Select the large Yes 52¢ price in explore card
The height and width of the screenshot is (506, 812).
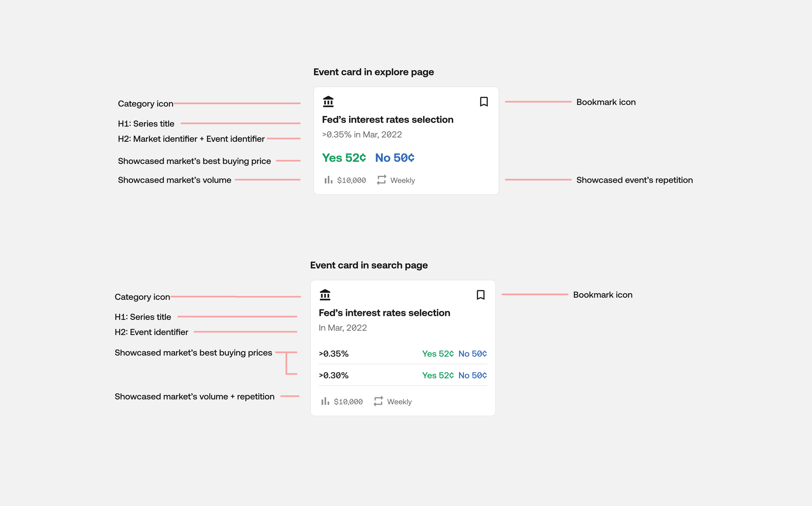pyautogui.click(x=344, y=158)
